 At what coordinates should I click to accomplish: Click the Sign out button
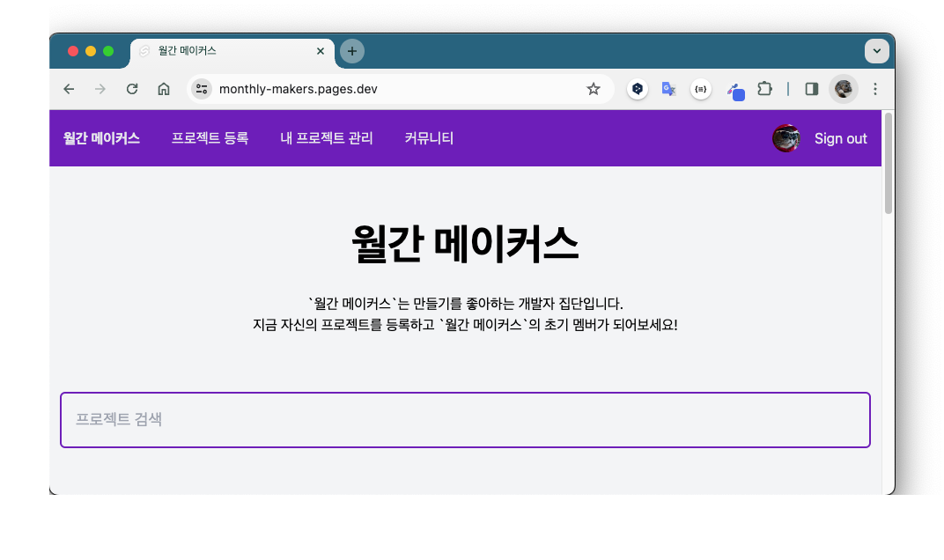coord(840,138)
